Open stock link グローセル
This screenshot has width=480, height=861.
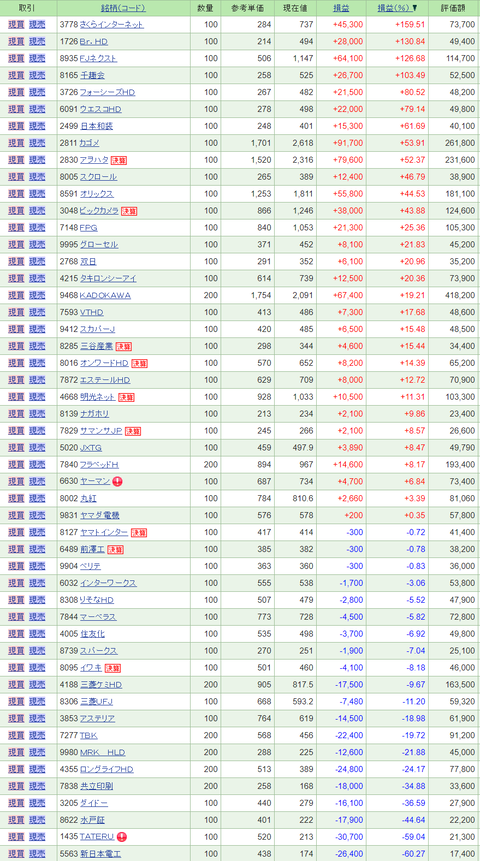click(x=99, y=245)
